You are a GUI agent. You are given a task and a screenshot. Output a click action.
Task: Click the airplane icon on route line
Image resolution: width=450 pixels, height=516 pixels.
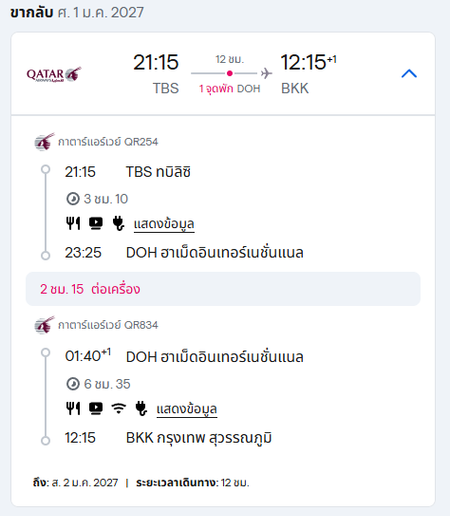click(x=266, y=73)
